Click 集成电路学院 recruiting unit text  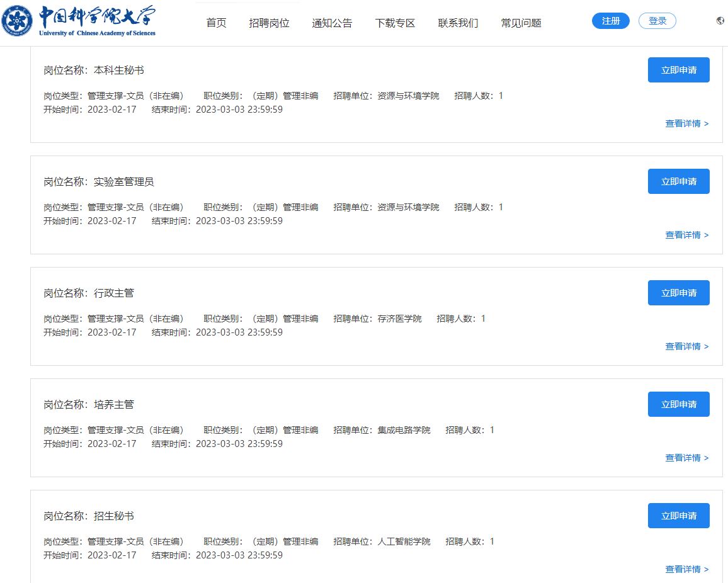coord(404,430)
